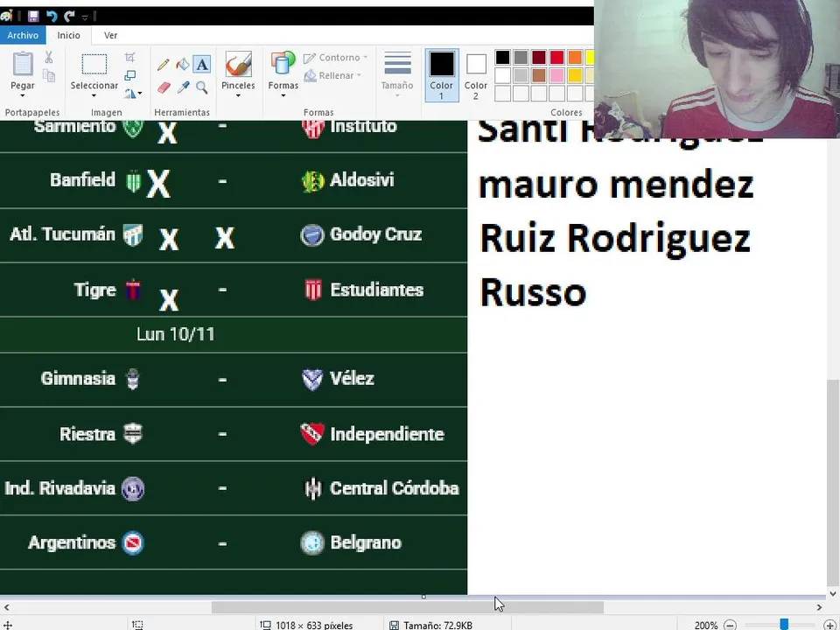Select Color 2 button
This screenshot has height=630, width=840.
pos(476,75)
